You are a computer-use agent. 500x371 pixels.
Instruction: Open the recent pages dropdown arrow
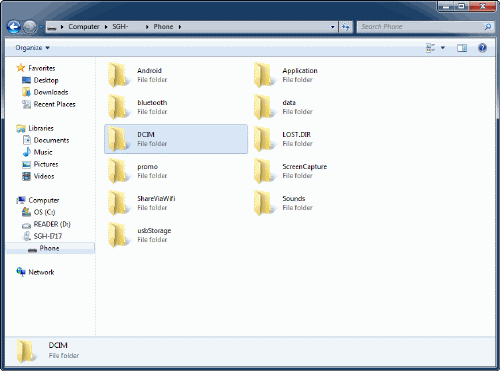click(x=41, y=27)
